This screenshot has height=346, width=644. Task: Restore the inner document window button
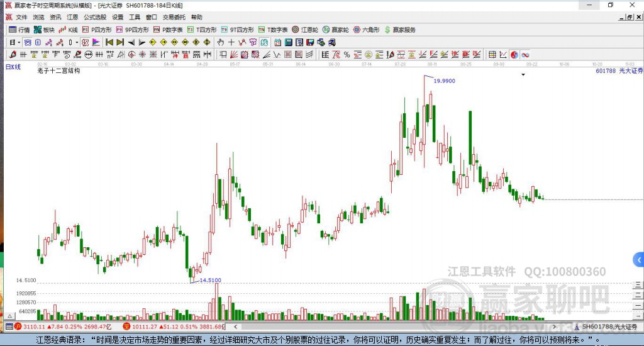pyautogui.click(x=630, y=17)
